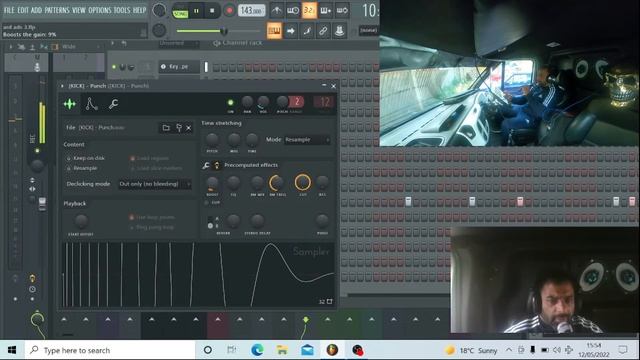
Task: Open the PATTERNS menu
Action: [57, 10]
